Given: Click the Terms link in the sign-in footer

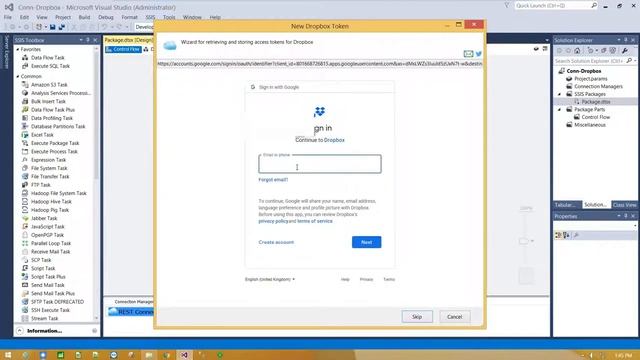Looking at the screenshot, I should tap(389, 280).
